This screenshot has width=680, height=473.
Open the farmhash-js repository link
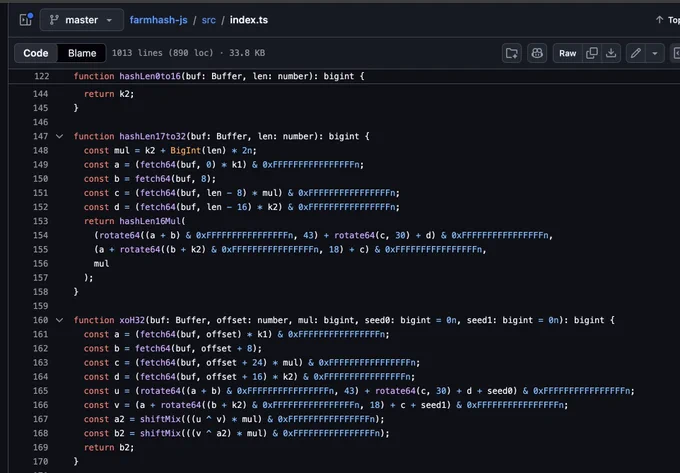158,20
